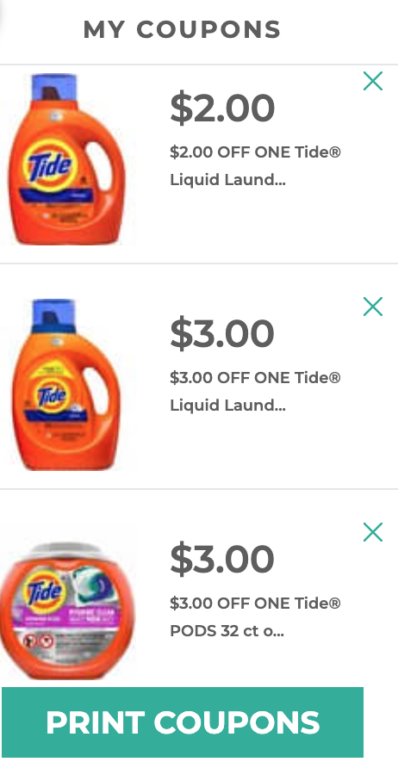The image size is (398, 768).
Task: Select the $2.00 price amount
Action: point(222,108)
